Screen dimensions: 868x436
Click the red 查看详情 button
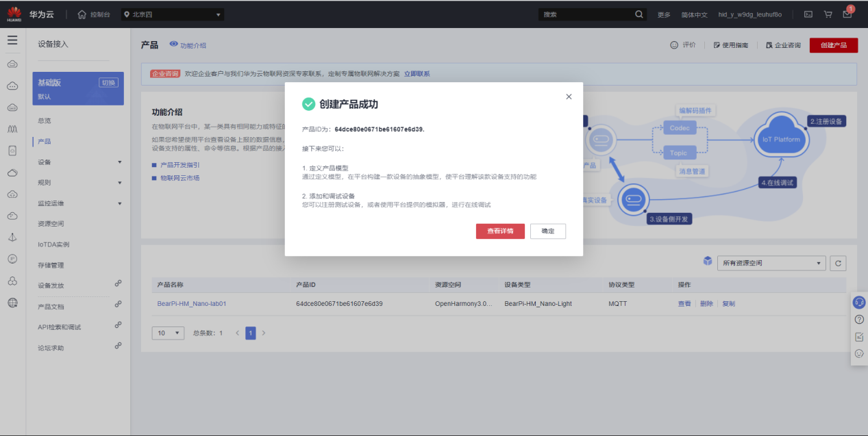click(500, 231)
